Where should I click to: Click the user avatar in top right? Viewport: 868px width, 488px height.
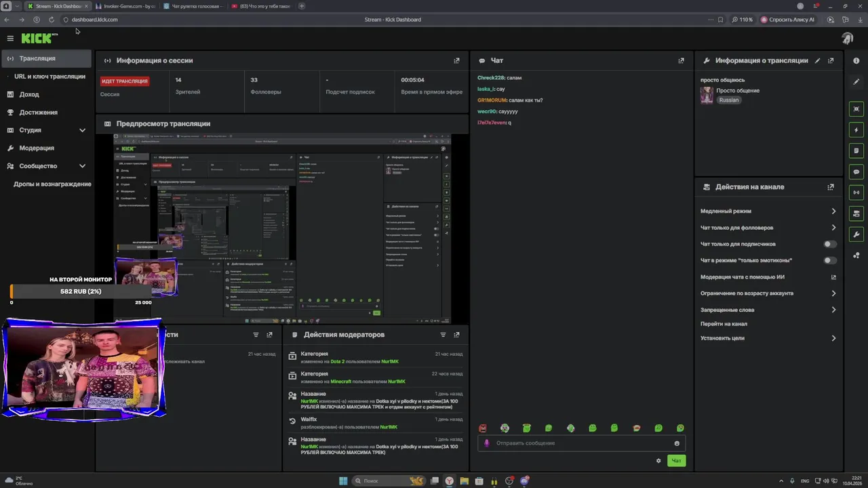[x=848, y=39]
